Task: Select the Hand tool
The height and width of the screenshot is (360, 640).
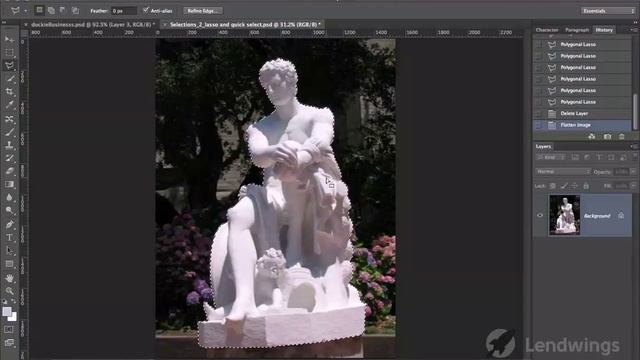Action: [9, 278]
